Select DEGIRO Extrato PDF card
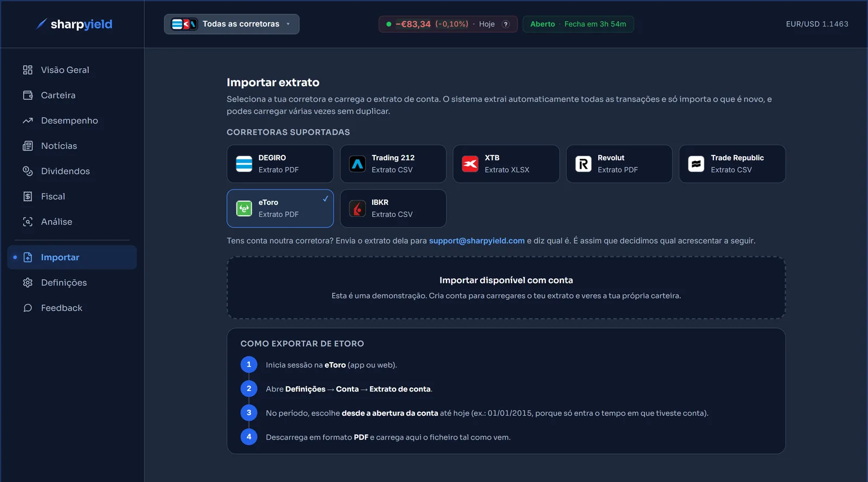The width and height of the screenshot is (868, 482). click(x=280, y=164)
